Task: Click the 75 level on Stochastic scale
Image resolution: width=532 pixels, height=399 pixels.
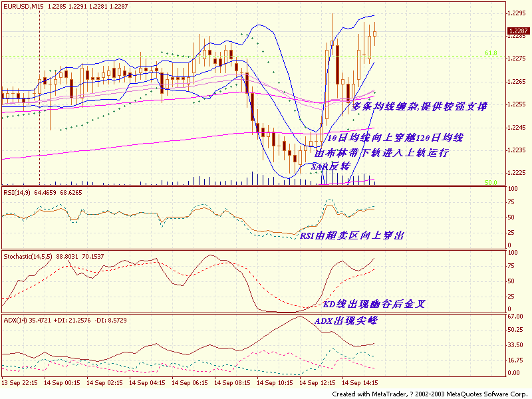Action: (x=511, y=266)
